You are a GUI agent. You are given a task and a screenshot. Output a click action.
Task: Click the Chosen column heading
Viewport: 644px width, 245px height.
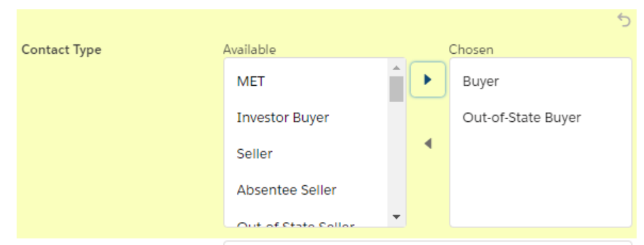tap(471, 50)
